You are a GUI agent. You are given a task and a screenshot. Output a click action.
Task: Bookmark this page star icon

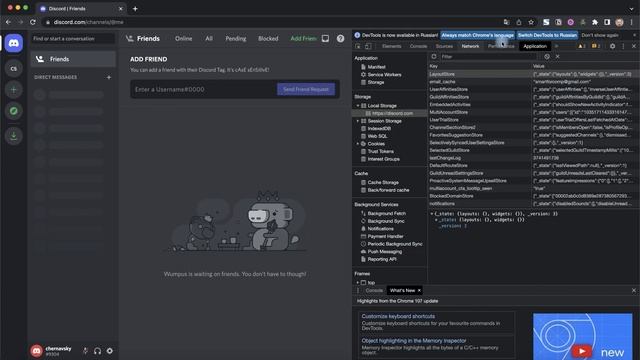(531, 22)
